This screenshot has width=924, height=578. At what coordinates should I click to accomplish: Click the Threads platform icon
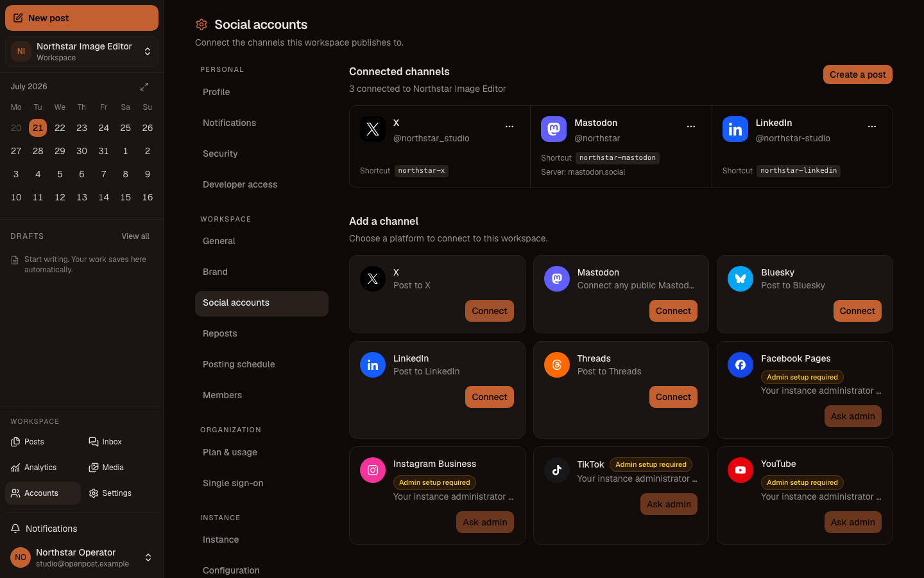coord(557,365)
